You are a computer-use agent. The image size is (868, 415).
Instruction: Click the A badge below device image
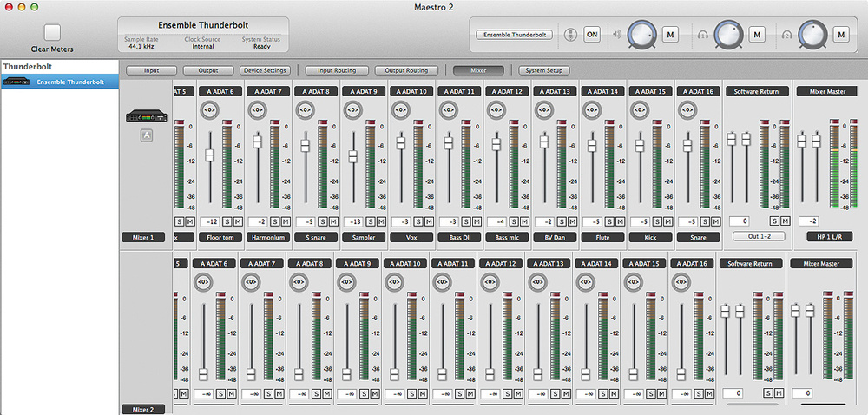point(147,135)
